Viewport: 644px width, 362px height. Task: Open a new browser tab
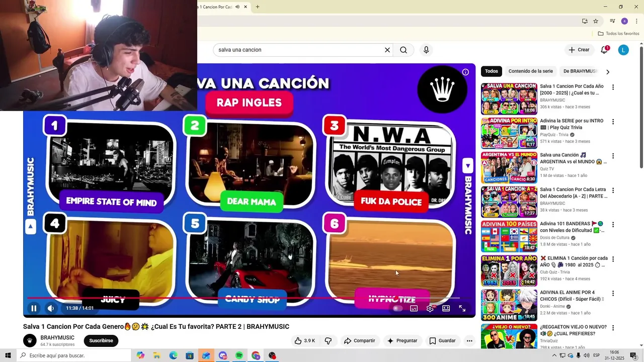(x=258, y=7)
